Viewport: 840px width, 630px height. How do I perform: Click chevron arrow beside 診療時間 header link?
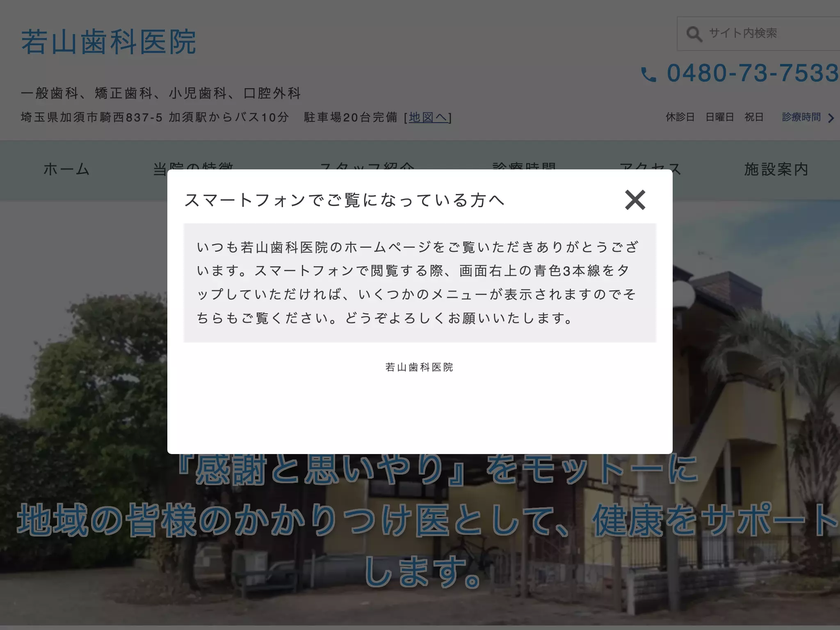(831, 118)
